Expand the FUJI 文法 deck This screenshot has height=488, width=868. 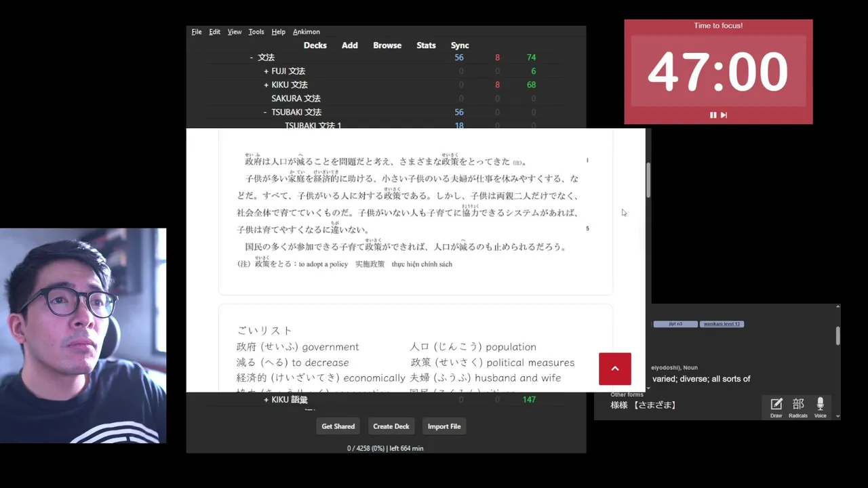click(266, 71)
